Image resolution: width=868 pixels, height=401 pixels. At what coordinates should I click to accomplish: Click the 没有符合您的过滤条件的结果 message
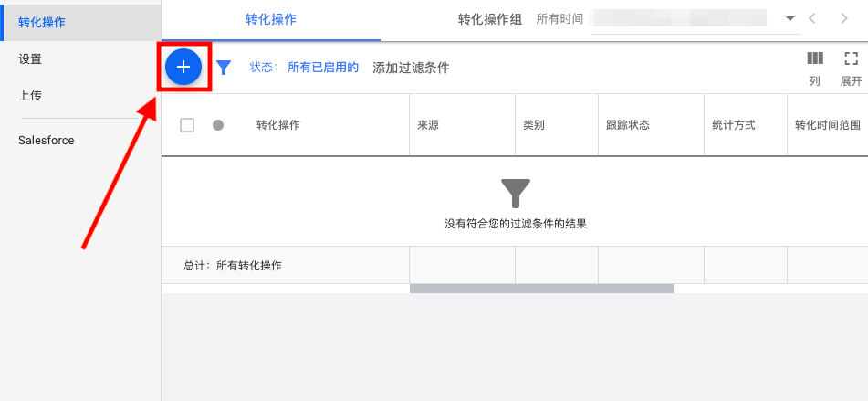[x=516, y=225]
